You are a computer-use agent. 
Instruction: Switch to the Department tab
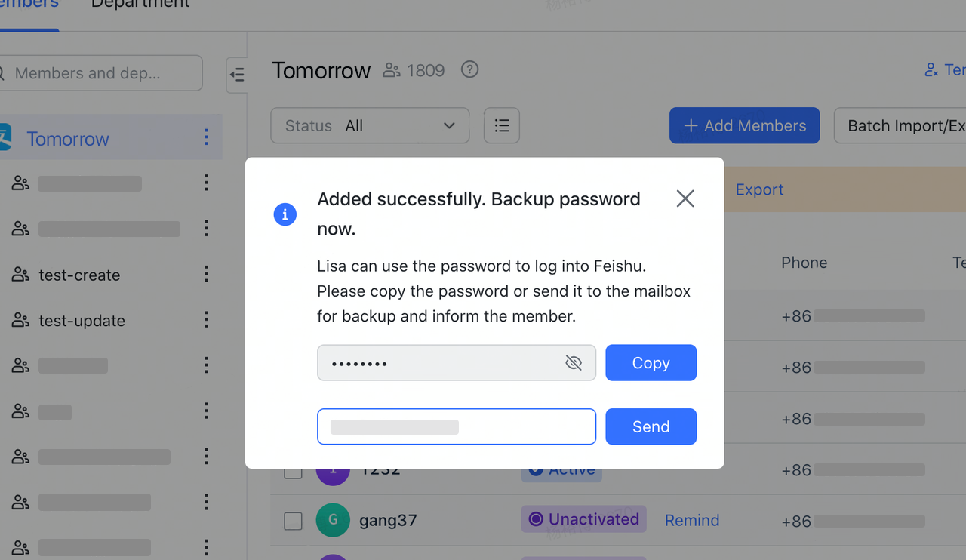pos(140,5)
